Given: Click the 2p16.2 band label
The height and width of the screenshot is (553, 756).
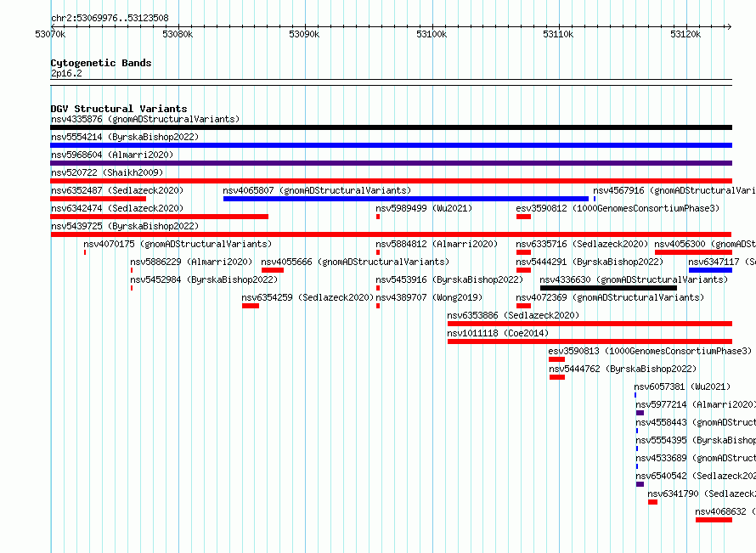Looking at the screenshot, I should coord(66,73).
